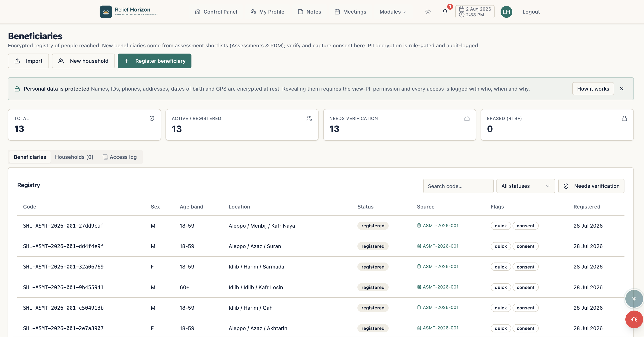Open the notifications bell
This screenshot has width=644, height=337.
click(445, 12)
